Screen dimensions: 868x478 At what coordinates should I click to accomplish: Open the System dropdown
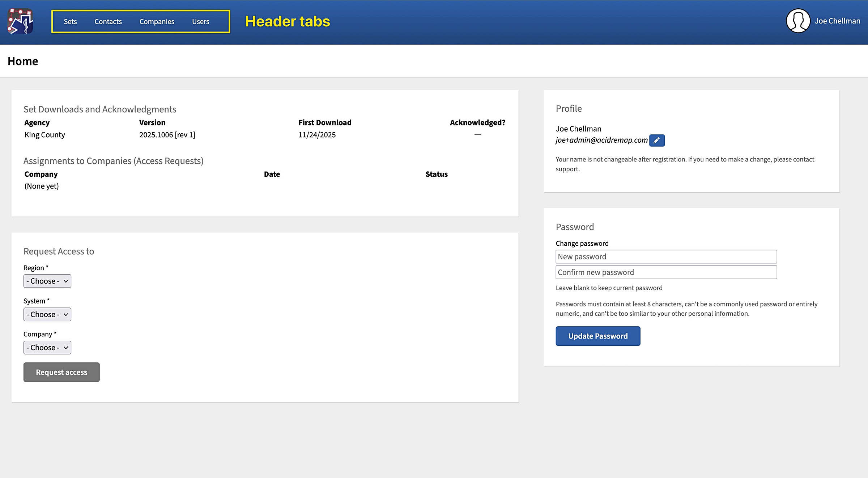[x=47, y=314]
